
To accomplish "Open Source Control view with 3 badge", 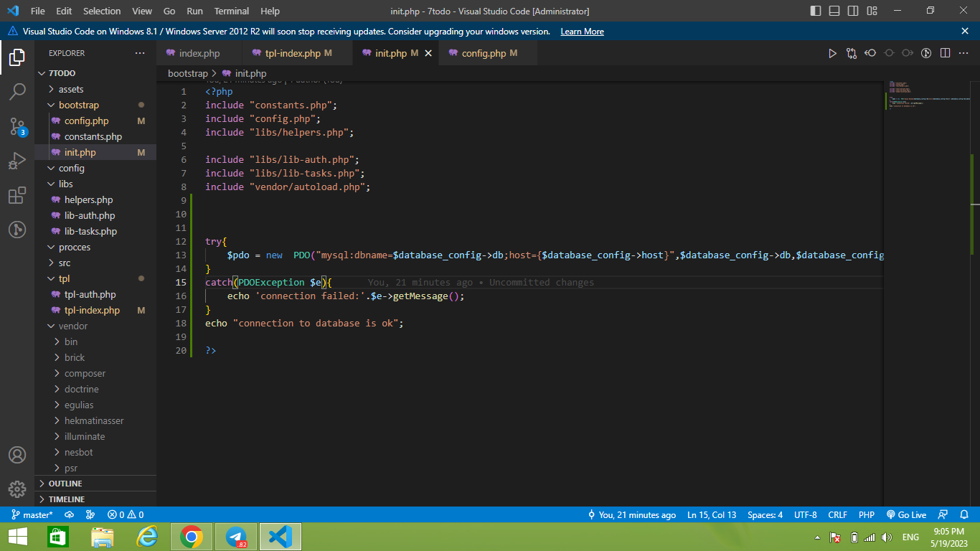I will (17, 127).
